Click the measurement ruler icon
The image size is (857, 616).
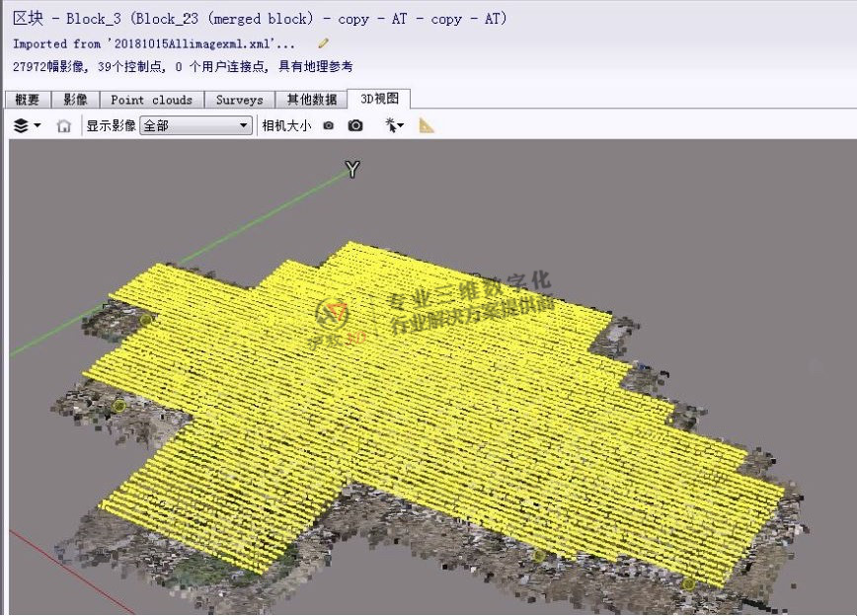point(426,125)
